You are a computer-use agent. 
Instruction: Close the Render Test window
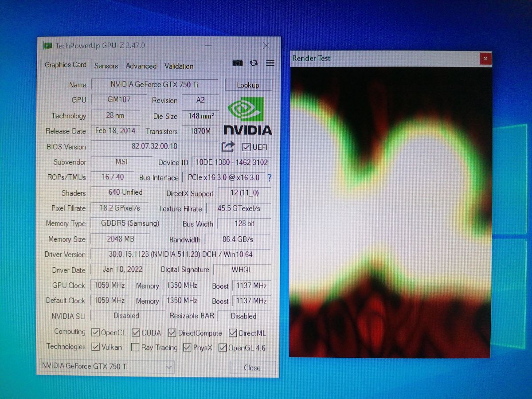tap(485, 59)
